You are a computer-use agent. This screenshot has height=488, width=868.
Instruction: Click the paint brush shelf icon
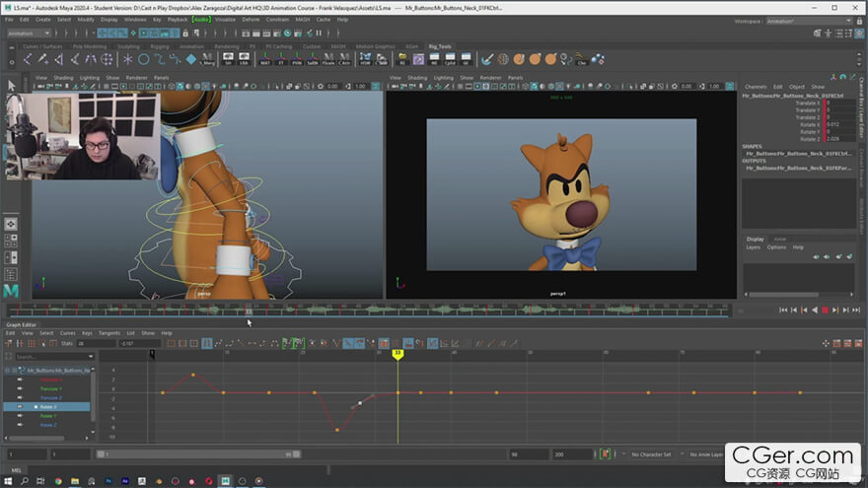(x=487, y=59)
